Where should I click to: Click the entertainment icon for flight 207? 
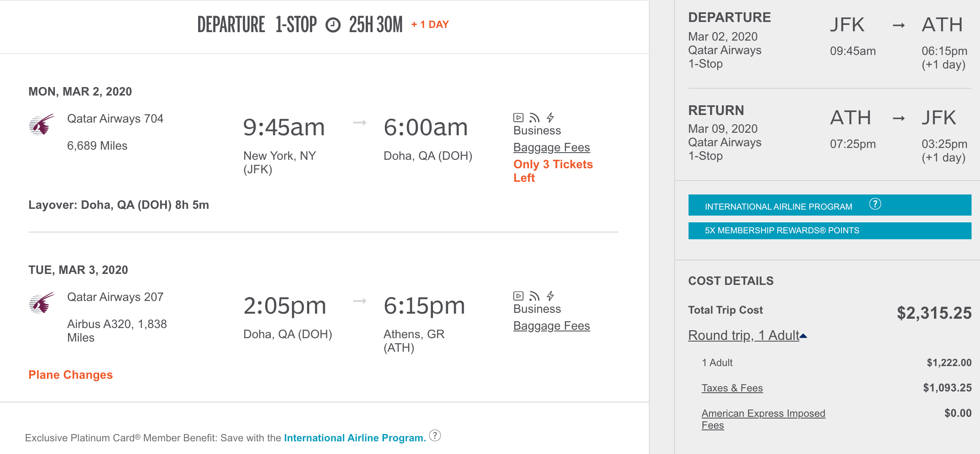[x=518, y=296]
